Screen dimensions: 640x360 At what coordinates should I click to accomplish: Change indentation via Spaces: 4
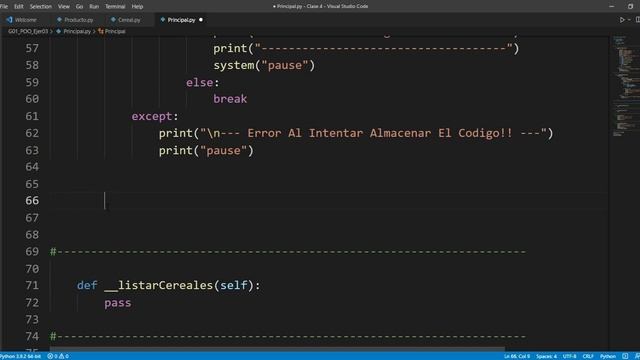point(547,356)
